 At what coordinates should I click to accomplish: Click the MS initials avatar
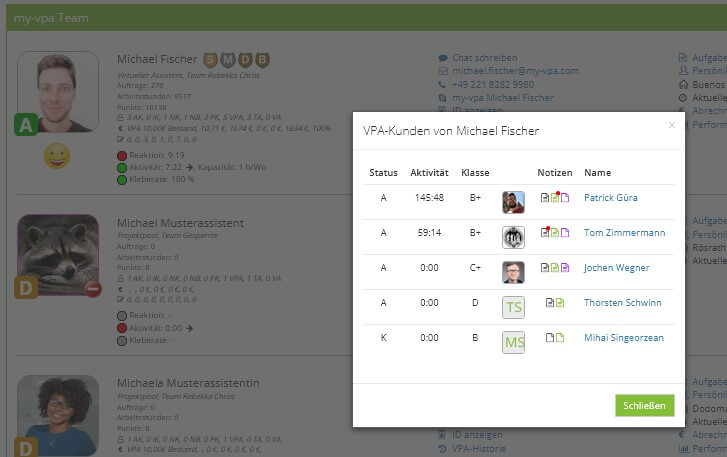coord(513,342)
